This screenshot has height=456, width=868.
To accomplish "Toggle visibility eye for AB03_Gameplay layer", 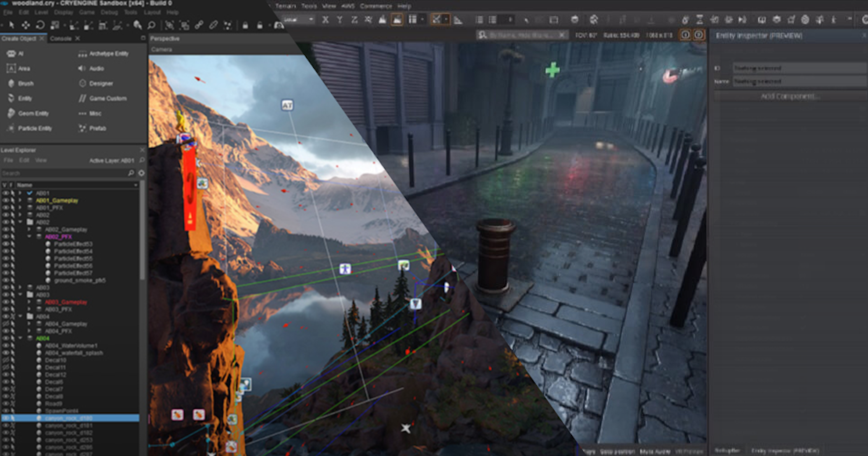I will pos(5,302).
